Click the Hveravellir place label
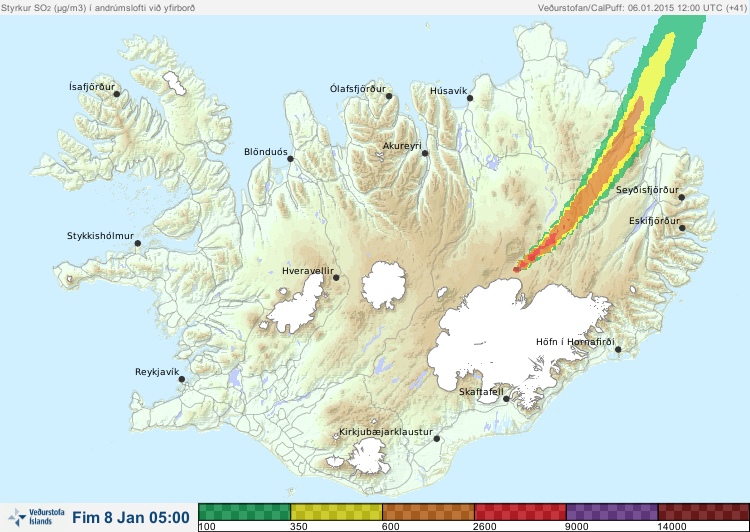Image resolution: width=750 pixels, height=532 pixels. click(x=308, y=271)
